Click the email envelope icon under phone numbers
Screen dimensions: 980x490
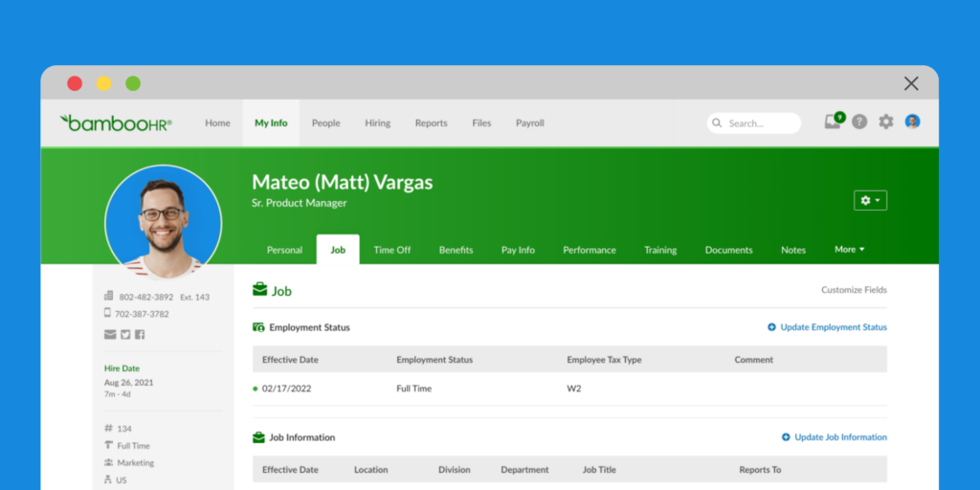pyautogui.click(x=110, y=334)
